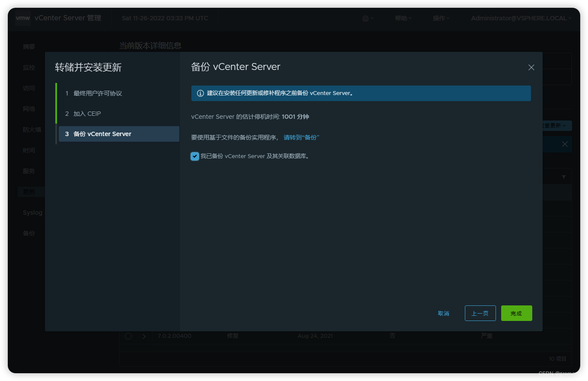Click the 取消 button
588x381 pixels.
pos(443,313)
